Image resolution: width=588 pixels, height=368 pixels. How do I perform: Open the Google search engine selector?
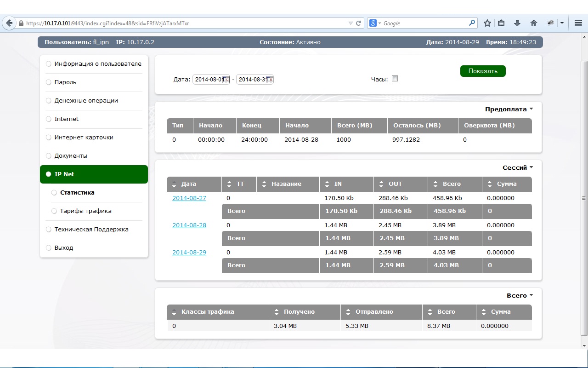pyautogui.click(x=375, y=23)
